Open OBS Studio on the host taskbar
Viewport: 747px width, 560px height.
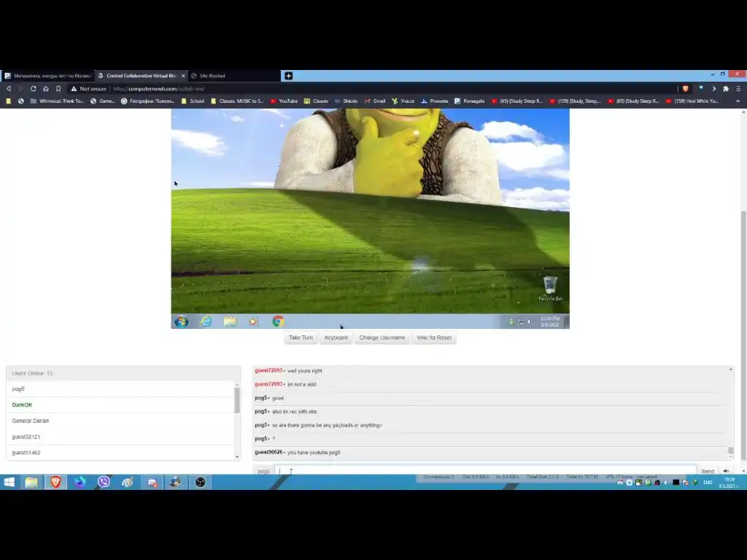pyautogui.click(x=200, y=483)
